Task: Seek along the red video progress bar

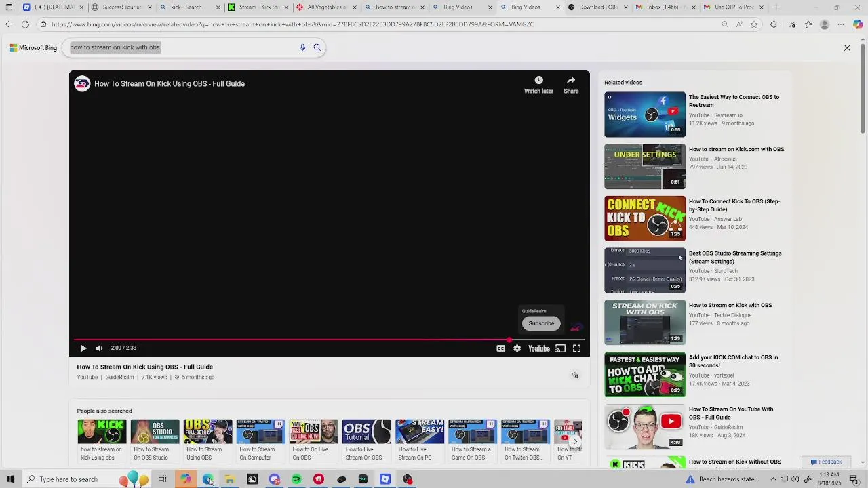Action: [x=330, y=340]
